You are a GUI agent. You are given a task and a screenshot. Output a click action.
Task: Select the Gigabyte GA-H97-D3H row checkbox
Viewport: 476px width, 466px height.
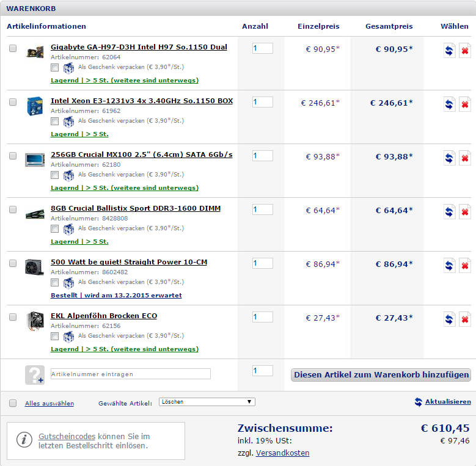[13, 48]
